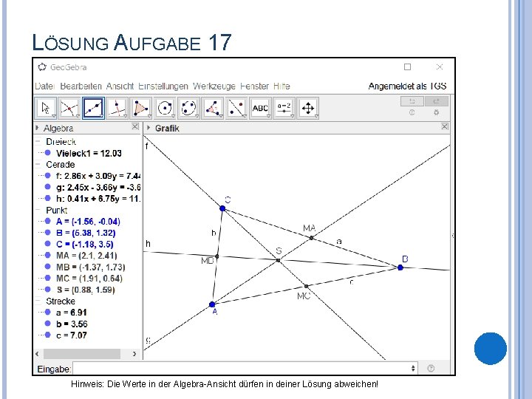Open the settings gear icon

tap(437, 112)
